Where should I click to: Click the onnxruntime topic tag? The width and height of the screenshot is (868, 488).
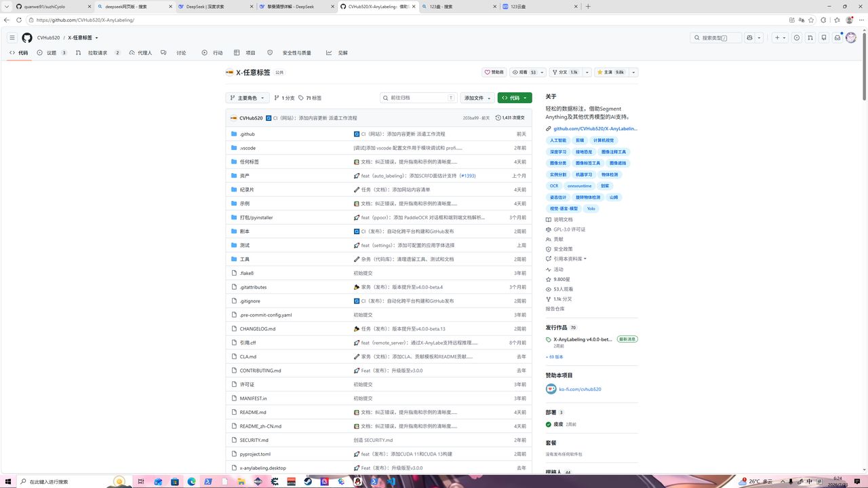tap(580, 186)
